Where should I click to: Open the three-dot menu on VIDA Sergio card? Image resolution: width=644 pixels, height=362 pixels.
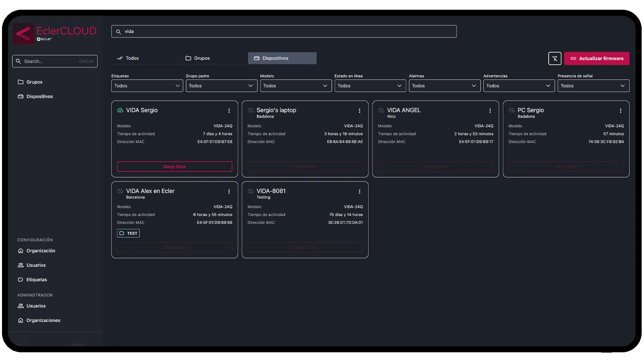click(x=229, y=111)
